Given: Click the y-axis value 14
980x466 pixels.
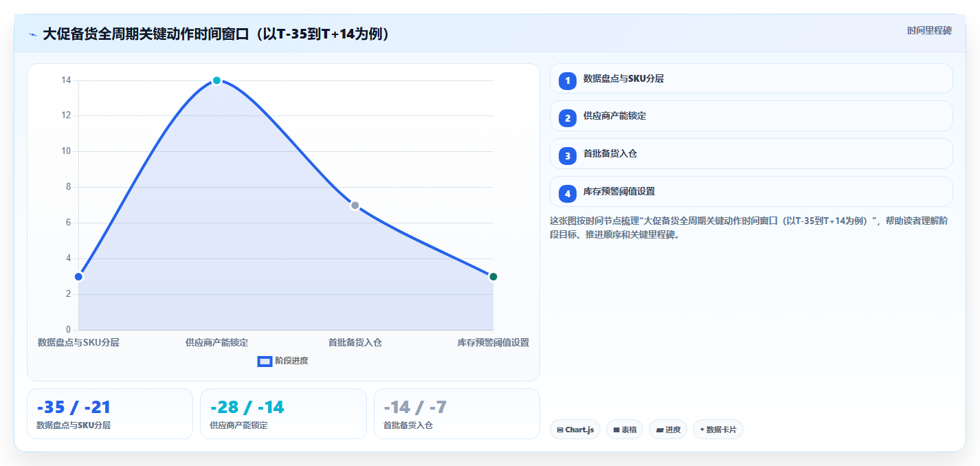Looking at the screenshot, I should point(66,80).
